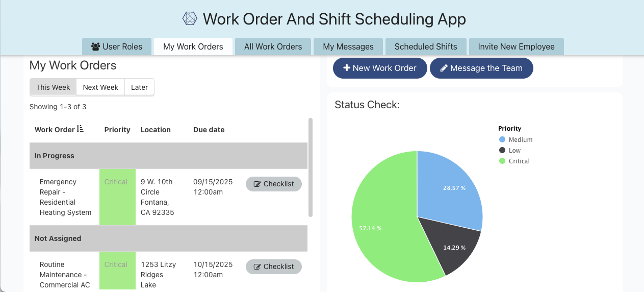Switch to the Later filter
Viewport: 644px width, 292px height.
[139, 87]
